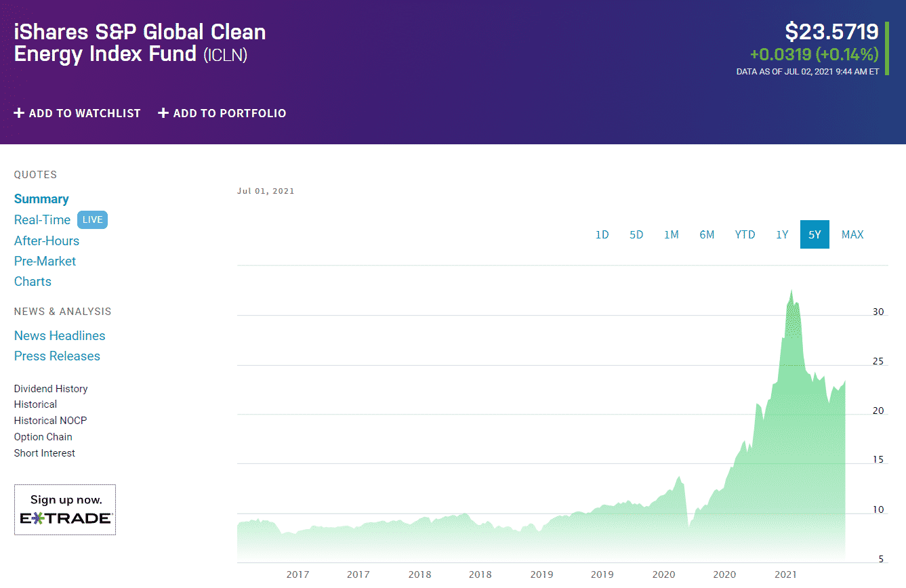
Task: Switch chart to 1M range
Action: 672,234
